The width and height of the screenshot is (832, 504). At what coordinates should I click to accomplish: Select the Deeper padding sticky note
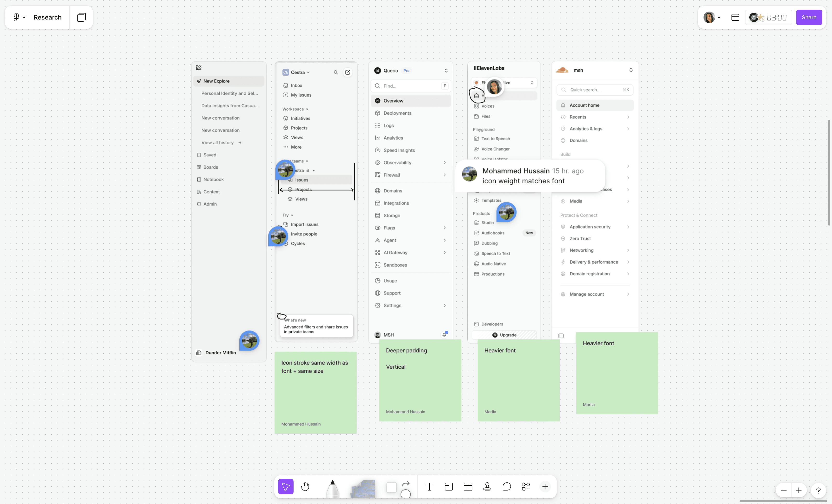coord(420,385)
